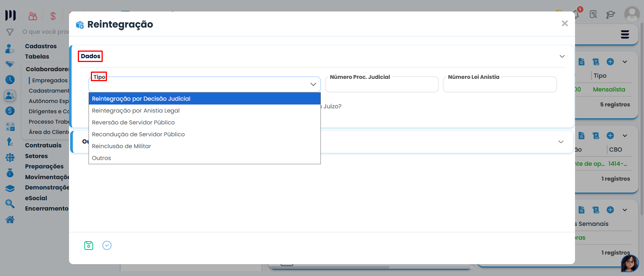Open the handshake icon in the left sidebar
This screenshot has height=276, width=644.
click(x=10, y=64)
